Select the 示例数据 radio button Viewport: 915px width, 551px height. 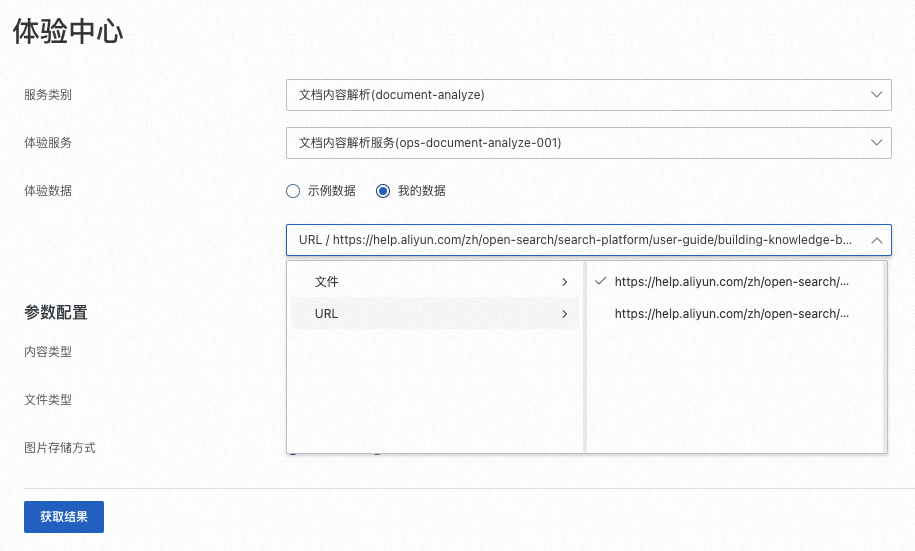(293, 191)
